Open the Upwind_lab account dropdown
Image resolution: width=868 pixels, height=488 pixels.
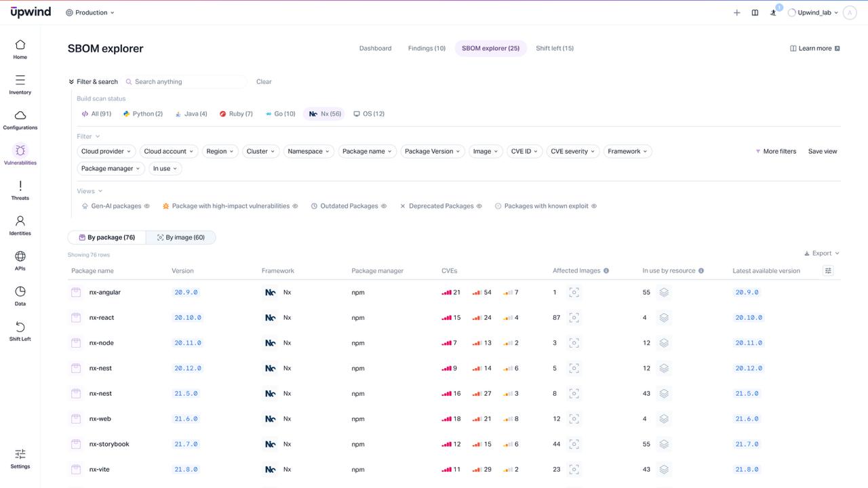[812, 12]
